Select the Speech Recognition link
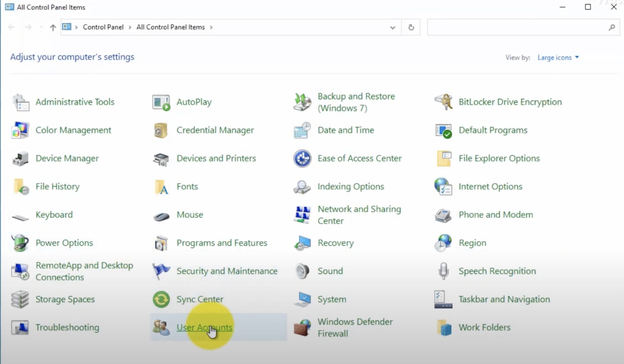Image resolution: width=624 pixels, height=364 pixels. tap(497, 271)
